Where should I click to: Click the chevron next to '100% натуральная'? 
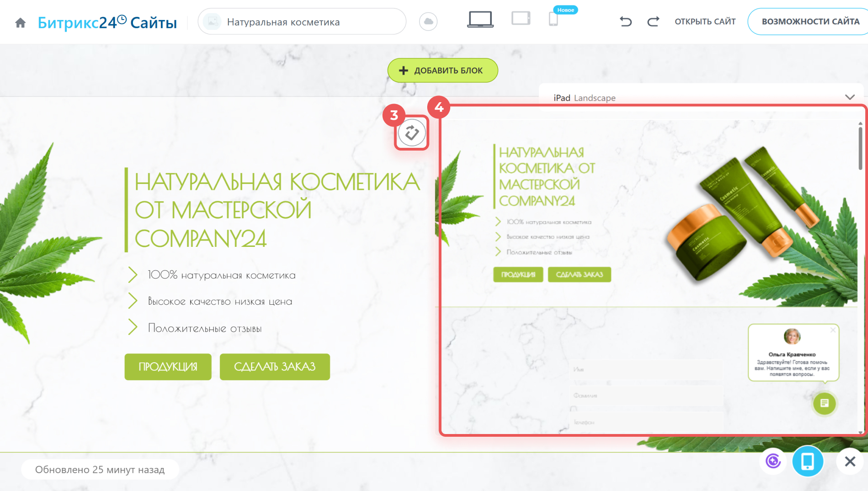tap(132, 274)
